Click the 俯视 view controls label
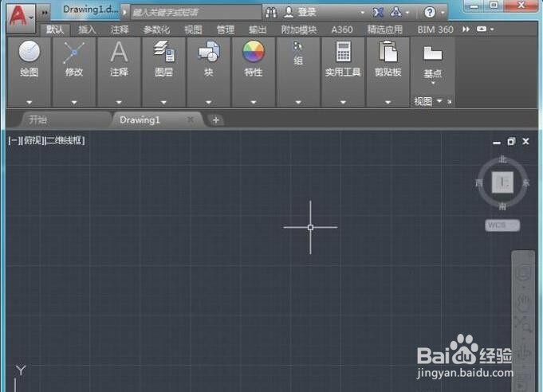This screenshot has height=392, width=543. coord(33,140)
